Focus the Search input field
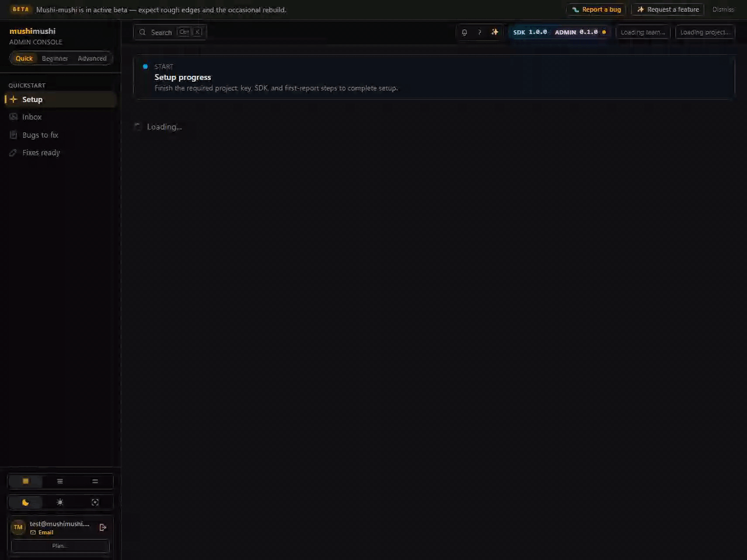Image resolution: width=747 pixels, height=560 pixels. coord(170,32)
